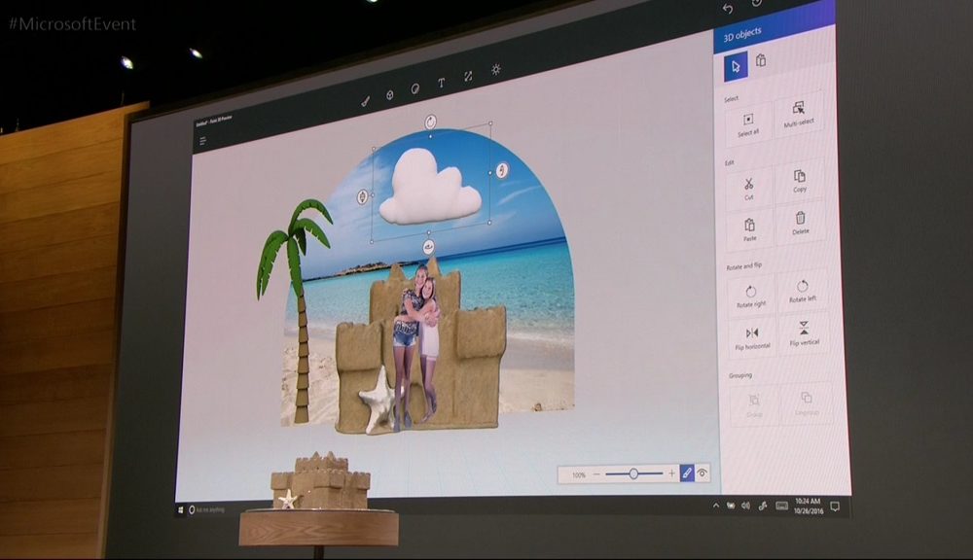Open the hamburger menu
Image resolution: width=973 pixels, height=560 pixels.
point(203,141)
